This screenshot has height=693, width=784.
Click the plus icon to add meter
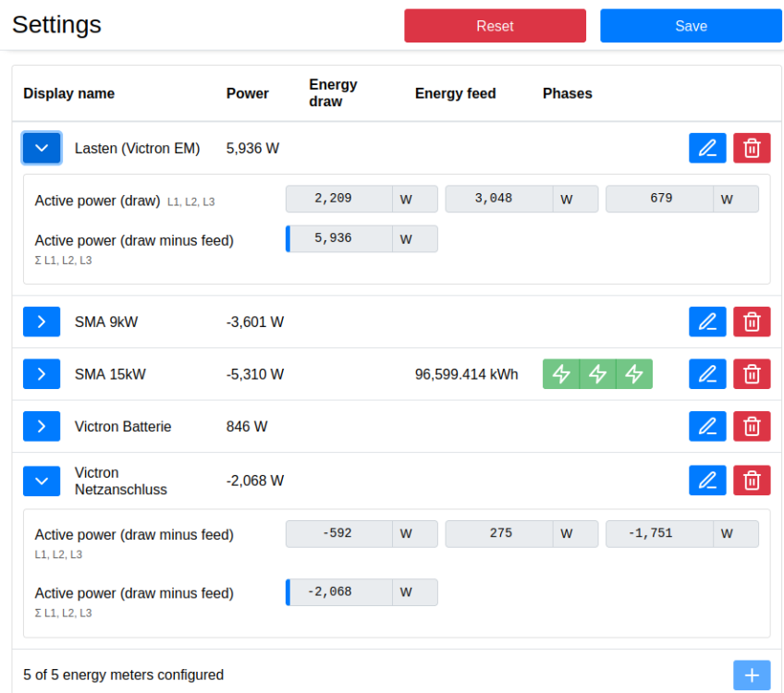752,675
